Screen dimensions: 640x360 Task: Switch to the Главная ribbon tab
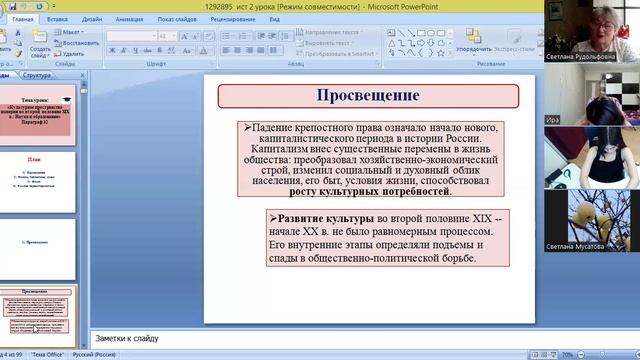(23, 19)
